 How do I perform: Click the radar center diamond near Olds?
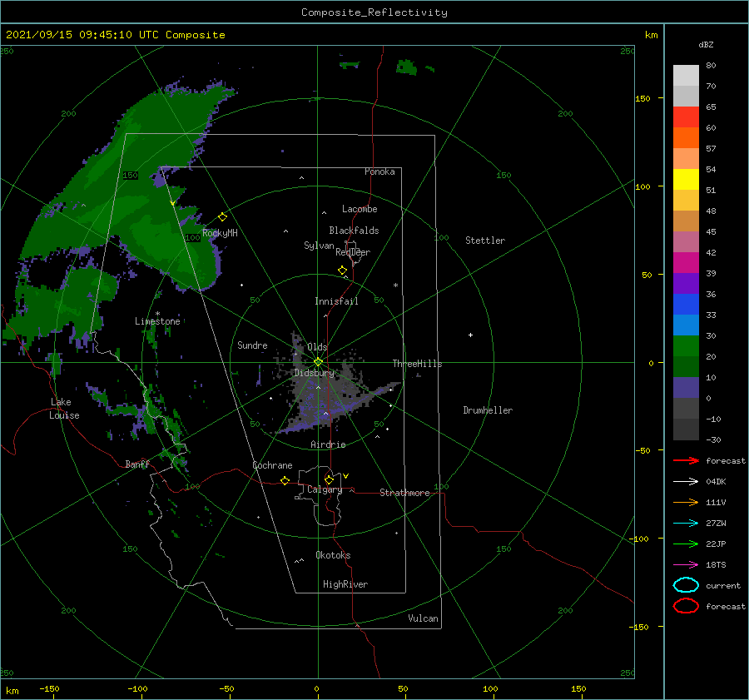coord(318,362)
